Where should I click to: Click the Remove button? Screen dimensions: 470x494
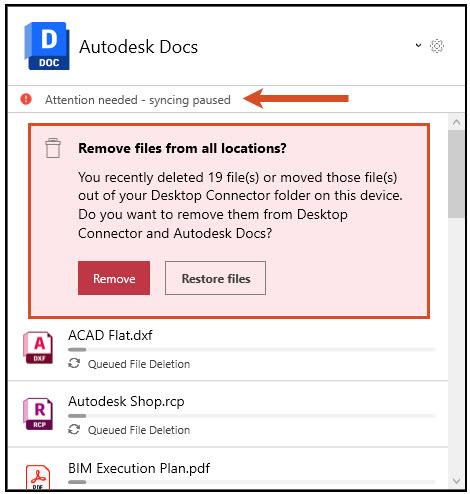pyautogui.click(x=114, y=278)
